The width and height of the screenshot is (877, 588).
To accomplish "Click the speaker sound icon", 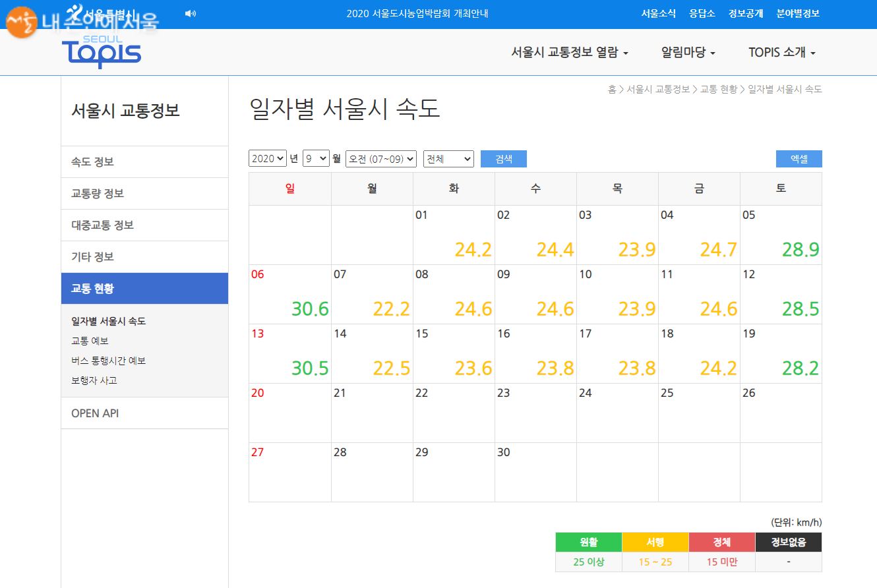I will [191, 14].
